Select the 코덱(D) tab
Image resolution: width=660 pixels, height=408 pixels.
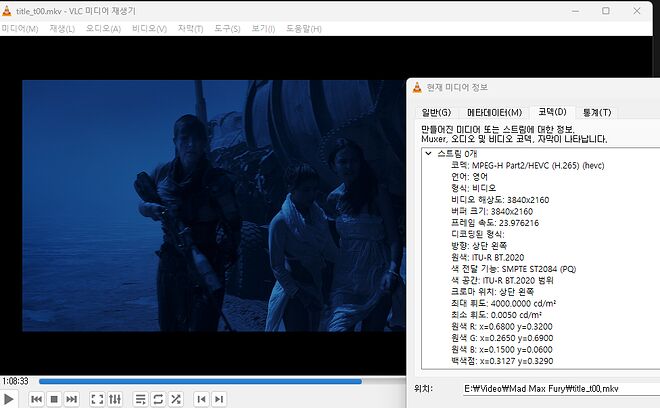click(x=552, y=112)
